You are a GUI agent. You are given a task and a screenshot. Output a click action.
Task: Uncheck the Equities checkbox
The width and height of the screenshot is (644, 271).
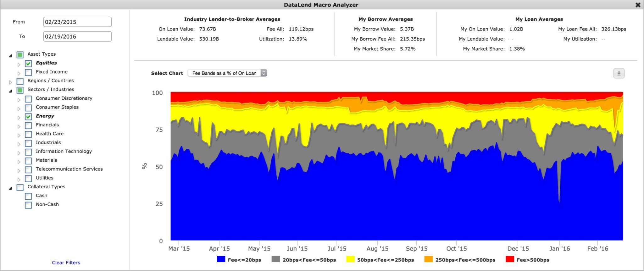pos(28,64)
